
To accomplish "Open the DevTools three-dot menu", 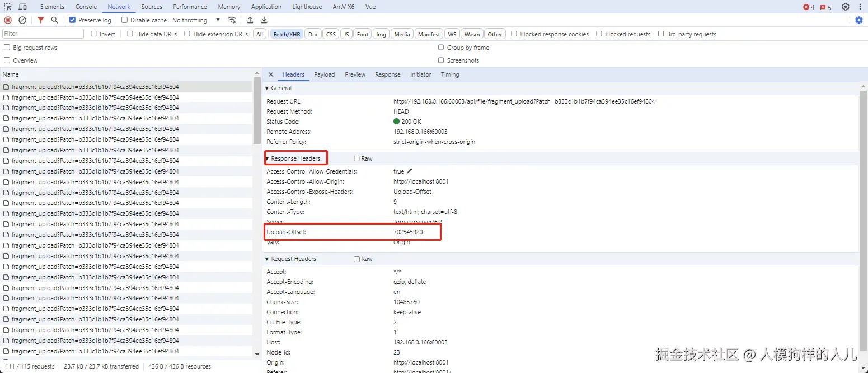I will tap(860, 7).
